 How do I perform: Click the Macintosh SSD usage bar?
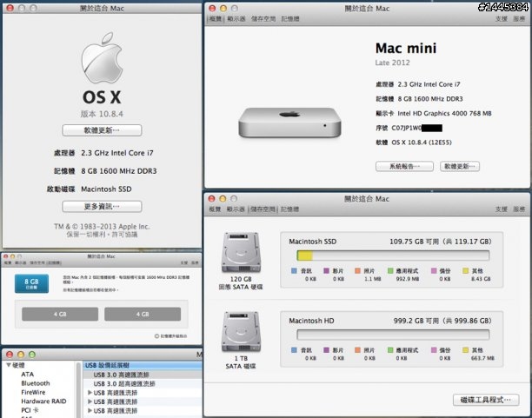393,255
